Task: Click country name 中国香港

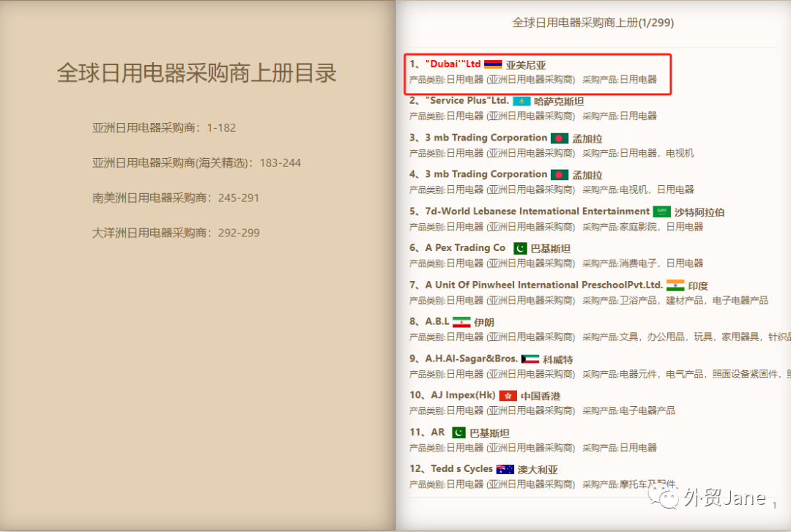Action: tap(541, 397)
